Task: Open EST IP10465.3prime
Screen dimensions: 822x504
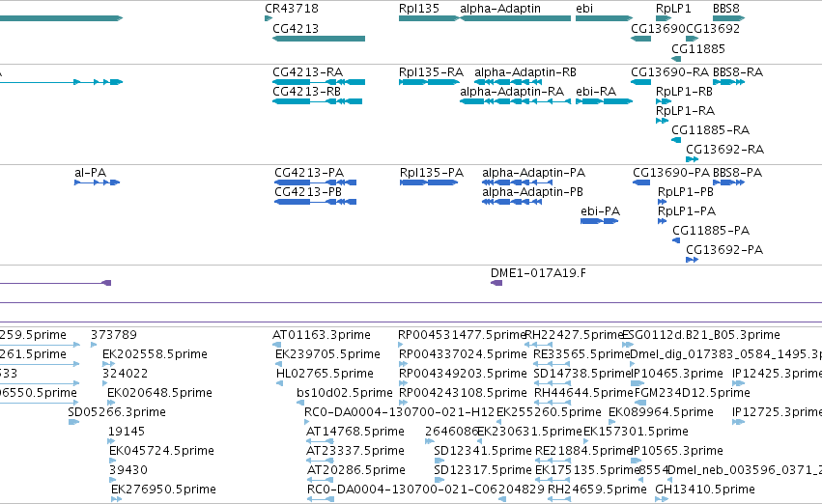Action: tap(677, 374)
